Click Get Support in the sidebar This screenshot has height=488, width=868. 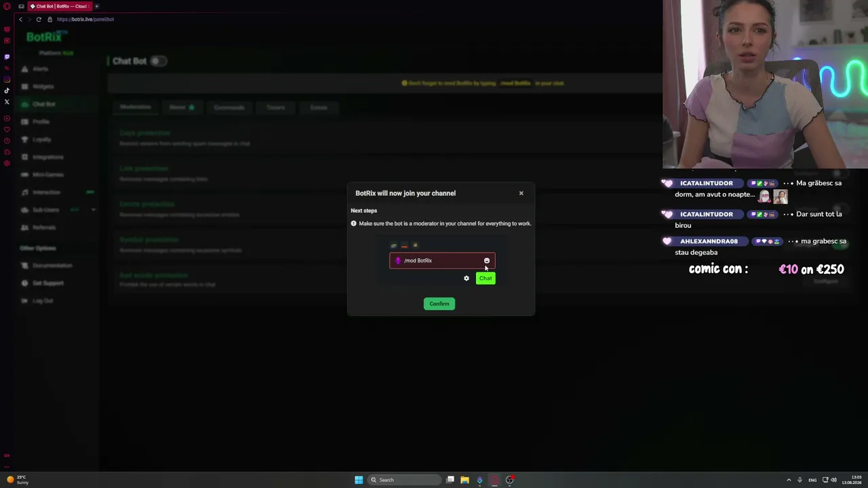coord(47,283)
